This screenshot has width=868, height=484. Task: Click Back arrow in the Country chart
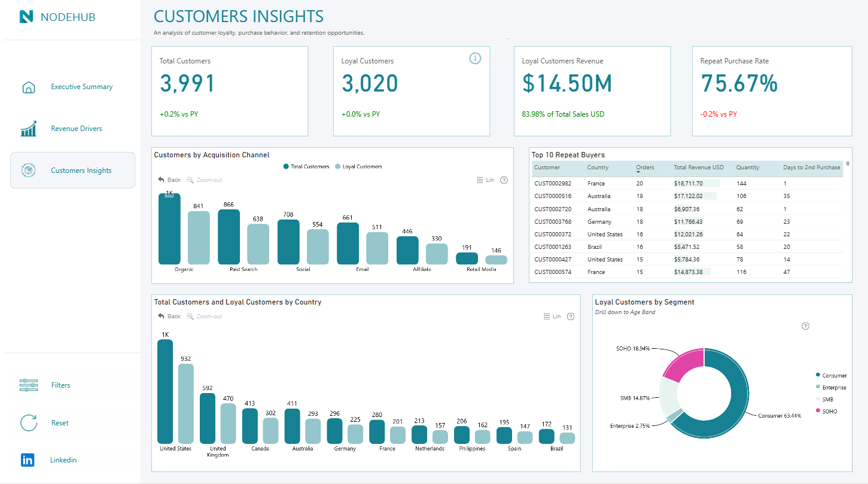click(x=161, y=316)
